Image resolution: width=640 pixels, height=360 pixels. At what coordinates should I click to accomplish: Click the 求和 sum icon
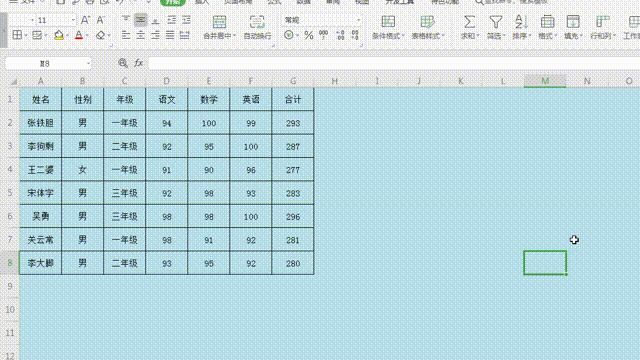(469, 22)
